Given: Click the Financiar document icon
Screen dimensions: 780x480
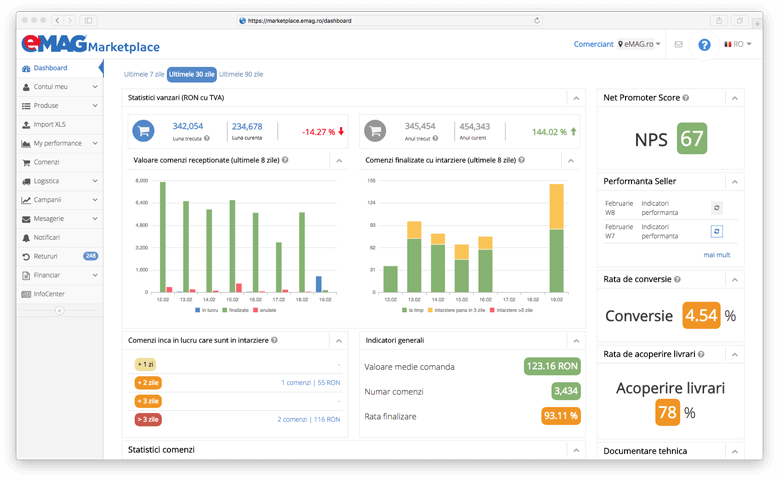Looking at the screenshot, I should point(26,276).
